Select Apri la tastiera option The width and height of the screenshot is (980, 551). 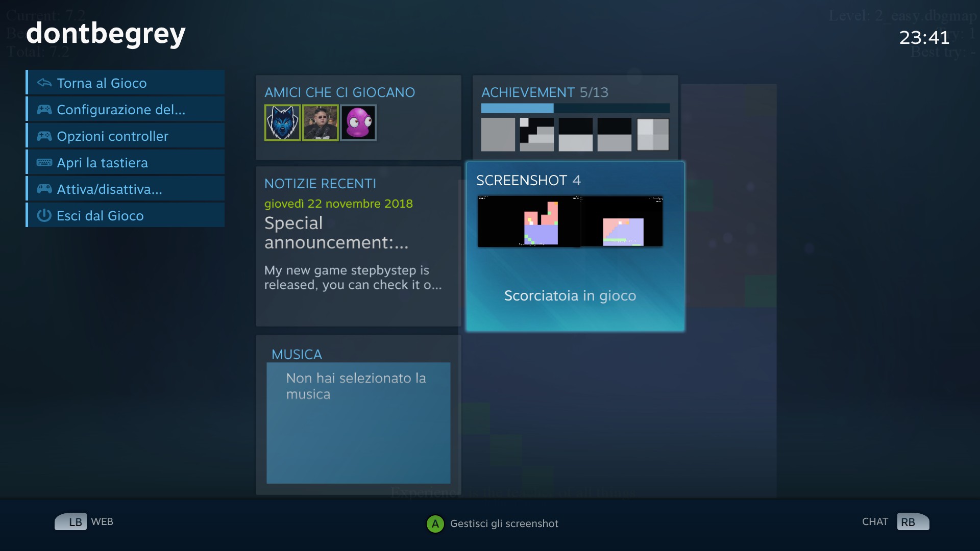click(x=126, y=162)
